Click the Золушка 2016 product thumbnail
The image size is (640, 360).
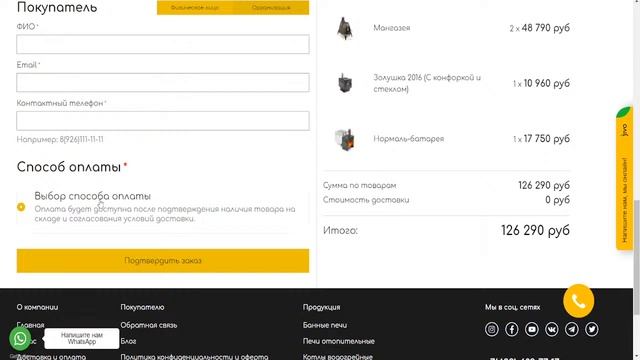click(x=345, y=83)
